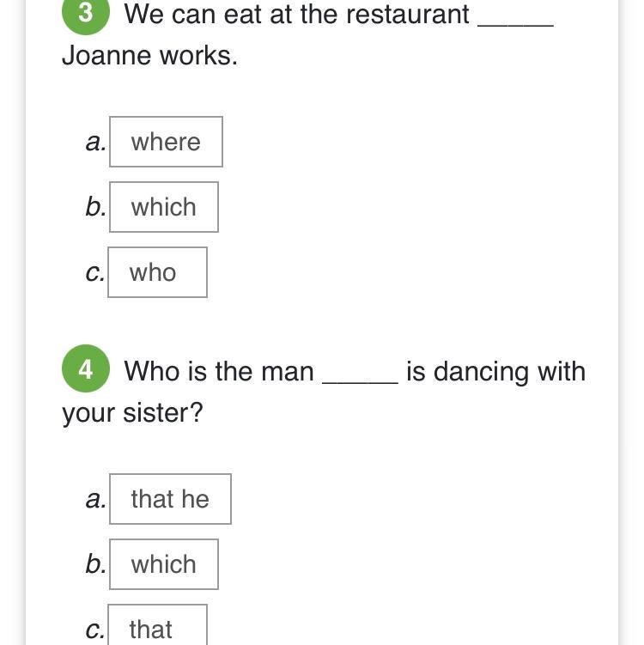
Task: Click the green number 4 badge
Action: point(85,369)
